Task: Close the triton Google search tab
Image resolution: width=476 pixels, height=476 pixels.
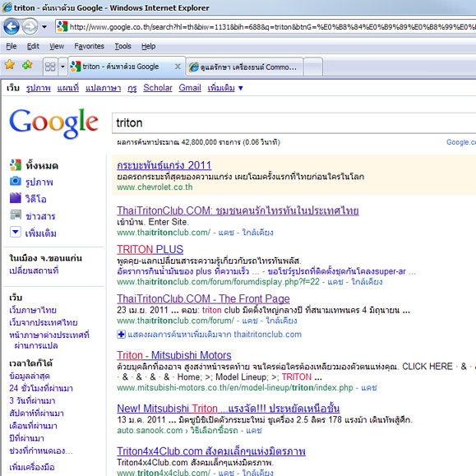Action: click(178, 67)
